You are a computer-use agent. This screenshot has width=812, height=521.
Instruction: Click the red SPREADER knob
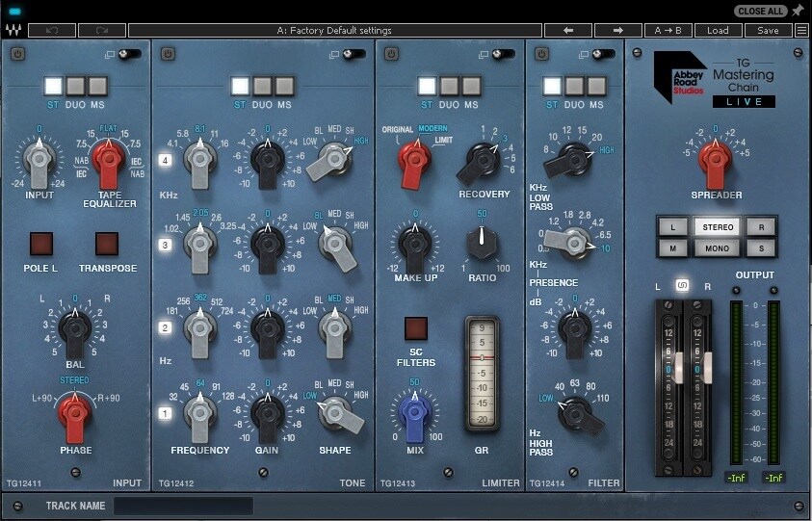pos(716,161)
